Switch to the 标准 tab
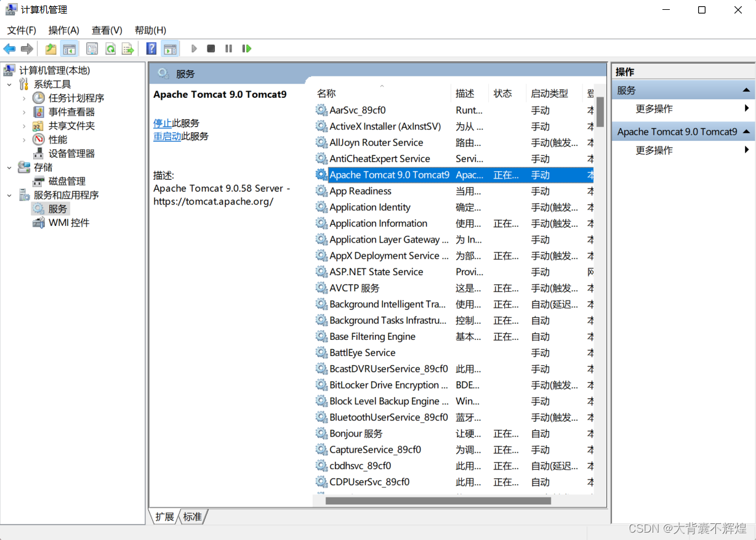The image size is (756, 540). 193,517
